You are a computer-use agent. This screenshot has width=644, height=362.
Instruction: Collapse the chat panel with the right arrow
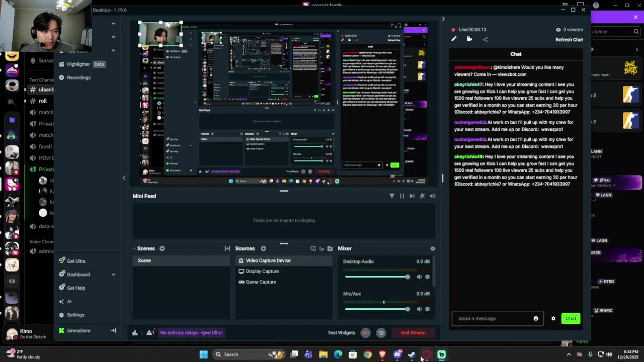tap(443, 19)
